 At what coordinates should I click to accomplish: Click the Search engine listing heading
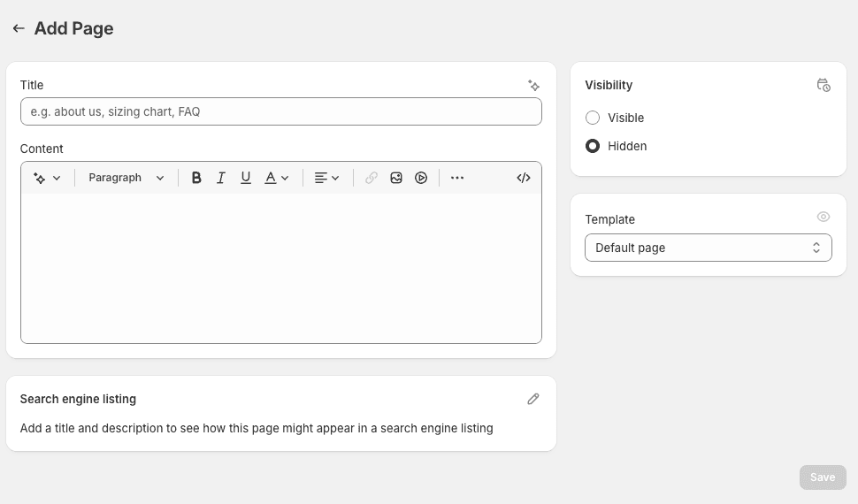pos(78,399)
